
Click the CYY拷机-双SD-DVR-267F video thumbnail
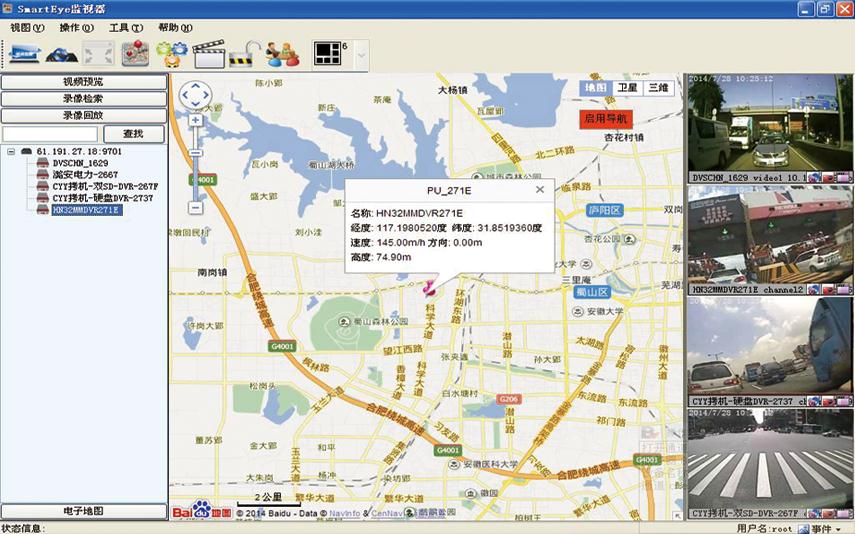(x=770, y=458)
